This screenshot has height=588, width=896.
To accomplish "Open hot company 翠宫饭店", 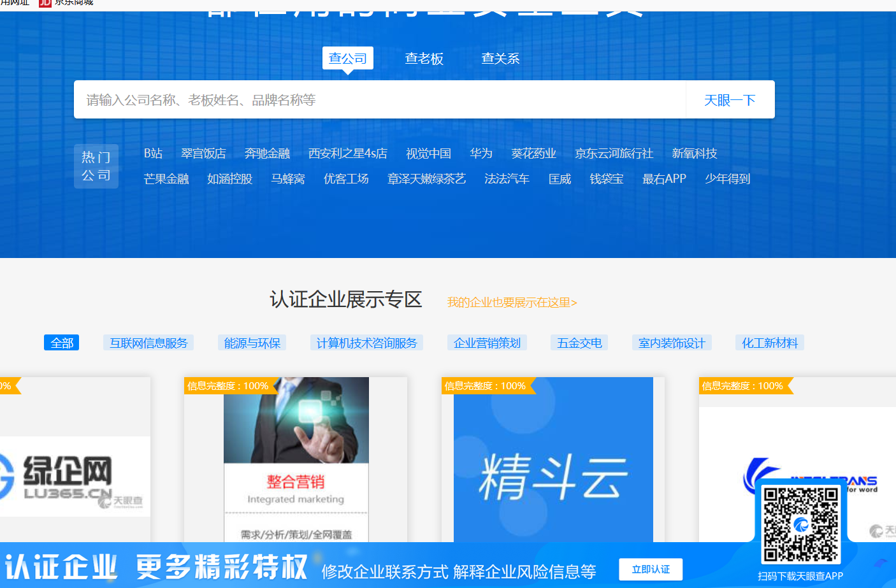I will pos(203,154).
